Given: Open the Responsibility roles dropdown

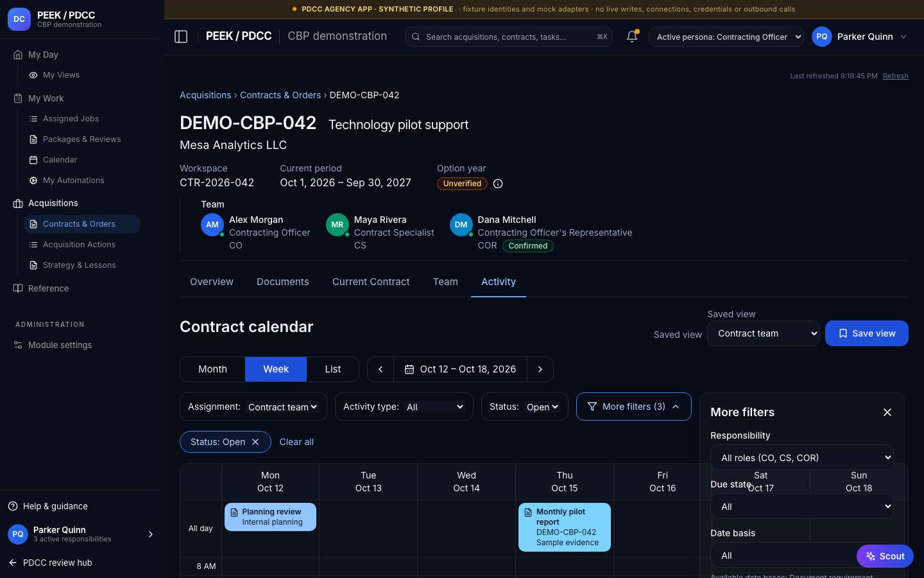Looking at the screenshot, I should click(x=802, y=458).
